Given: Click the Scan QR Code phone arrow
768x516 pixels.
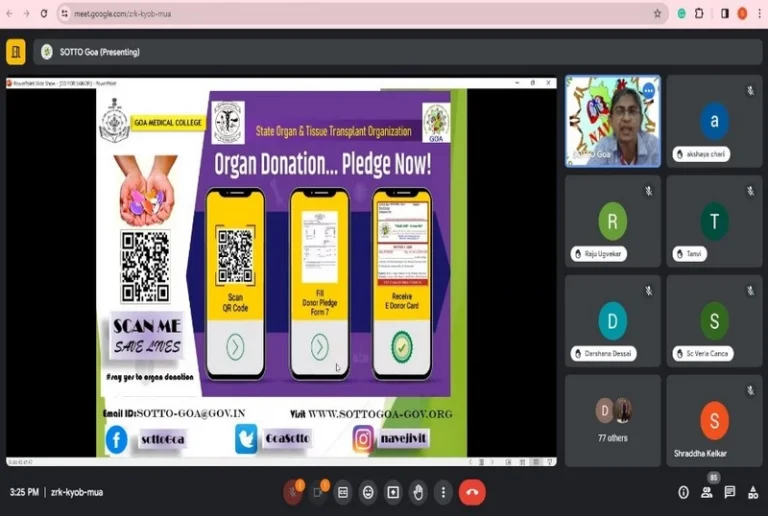Looking at the screenshot, I should click(x=235, y=347).
